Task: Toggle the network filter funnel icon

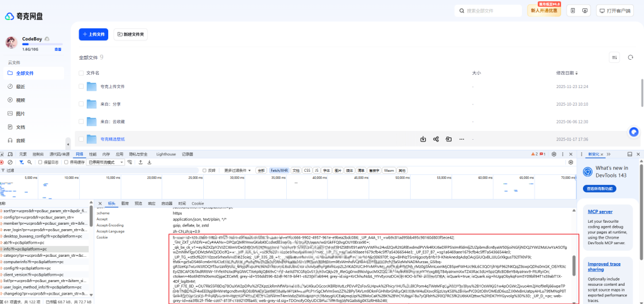Action: 21,162
